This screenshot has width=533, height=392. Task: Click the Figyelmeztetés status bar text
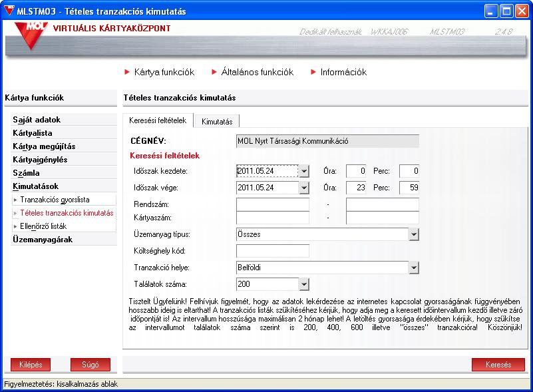click(x=61, y=384)
